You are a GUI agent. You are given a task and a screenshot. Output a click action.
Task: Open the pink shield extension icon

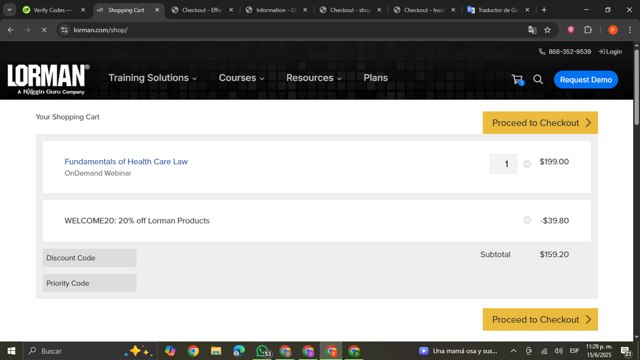click(x=571, y=30)
